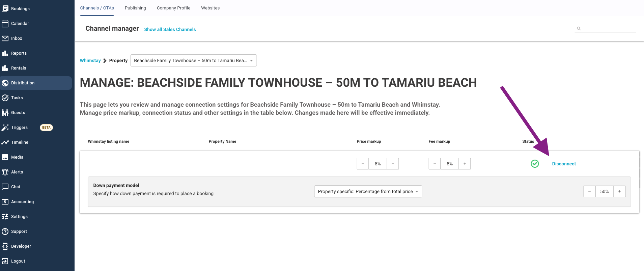The width and height of the screenshot is (644, 271).
Task: Open Tasks checkmark icon
Action: (5, 98)
